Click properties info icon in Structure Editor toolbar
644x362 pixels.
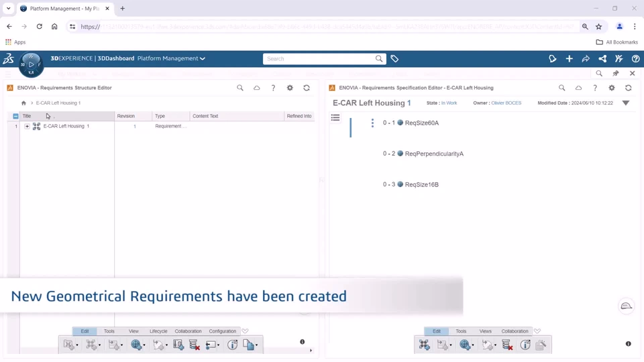(233, 345)
